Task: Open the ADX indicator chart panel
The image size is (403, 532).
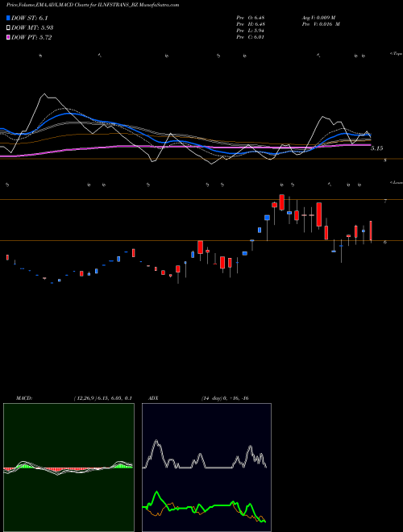Action: click(206, 468)
